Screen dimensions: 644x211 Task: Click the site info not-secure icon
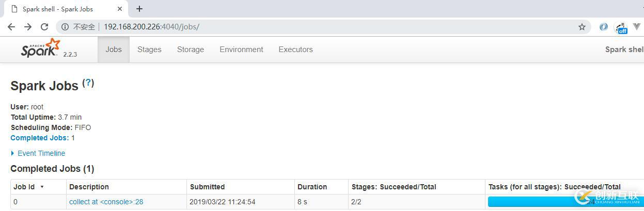tap(65, 27)
